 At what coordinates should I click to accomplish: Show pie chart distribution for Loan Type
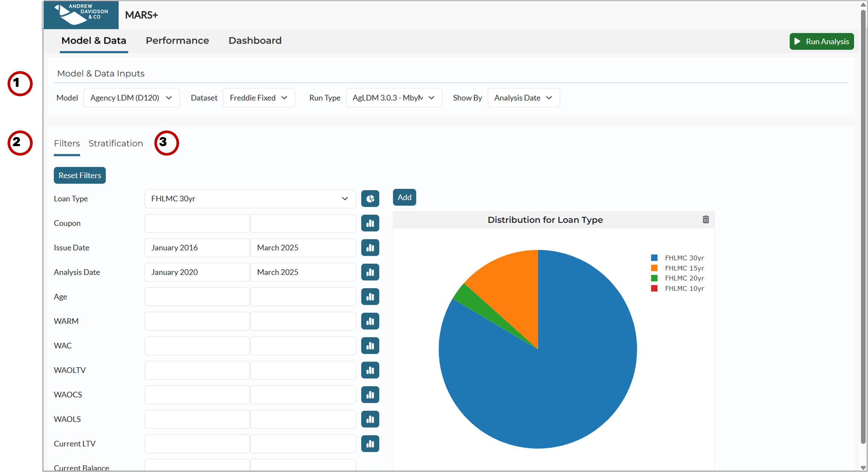click(370, 198)
